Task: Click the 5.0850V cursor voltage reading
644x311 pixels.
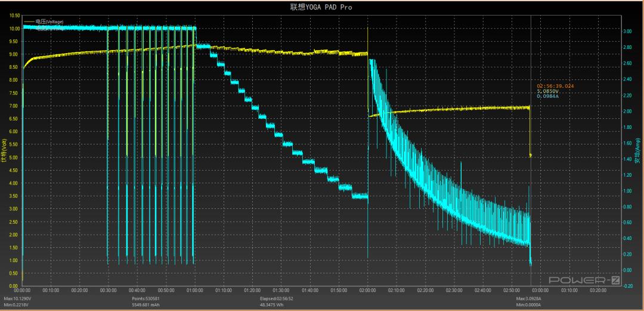Action: pyautogui.click(x=547, y=91)
